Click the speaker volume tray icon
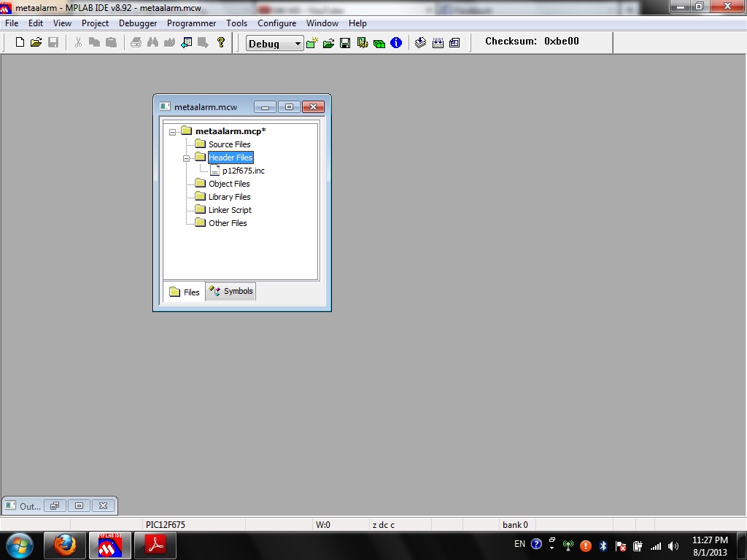The width and height of the screenshot is (747, 560). [673, 545]
